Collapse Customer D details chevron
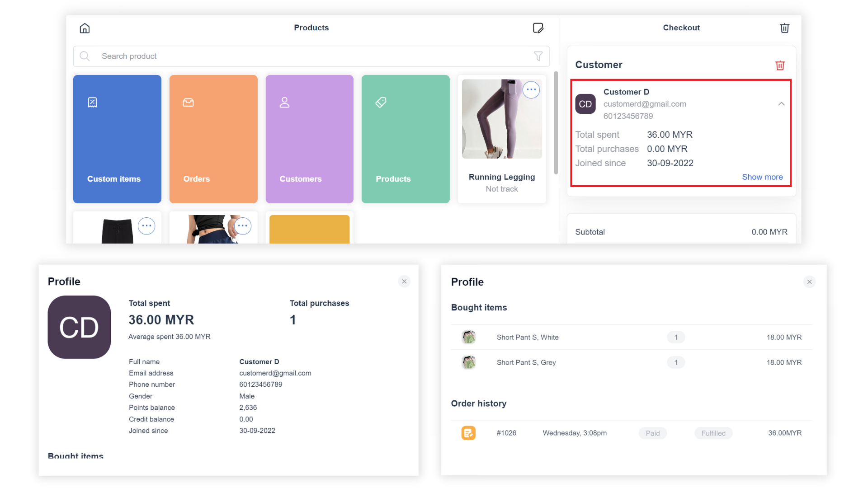Image resolution: width=868 pixels, height=488 pixels. pos(781,104)
